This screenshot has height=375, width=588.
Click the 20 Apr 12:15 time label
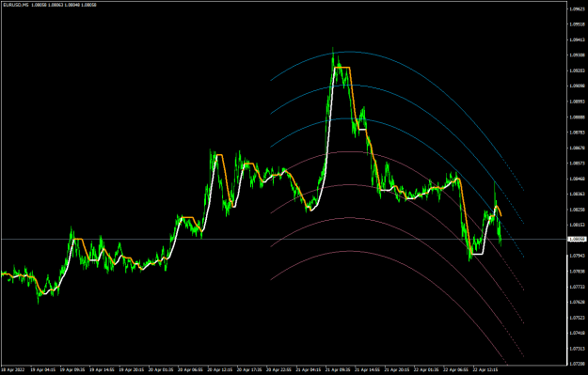tap(220, 369)
